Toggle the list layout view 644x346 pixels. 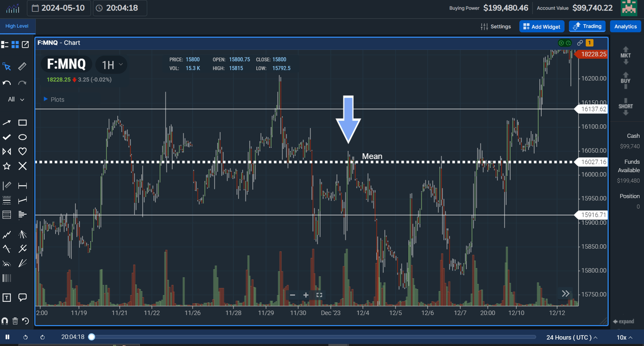click(5, 45)
